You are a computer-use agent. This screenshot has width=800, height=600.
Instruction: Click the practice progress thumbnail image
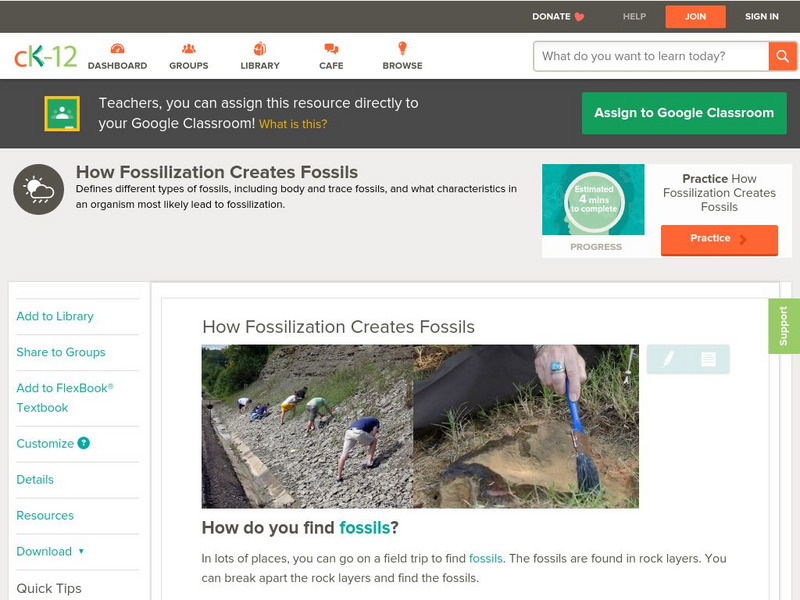[x=593, y=199]
